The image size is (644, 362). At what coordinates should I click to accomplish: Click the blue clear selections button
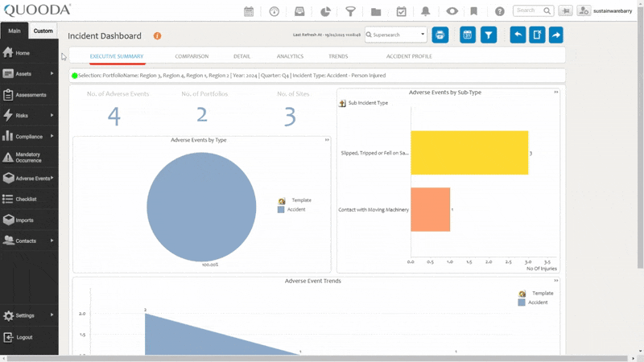coord(537,35)
